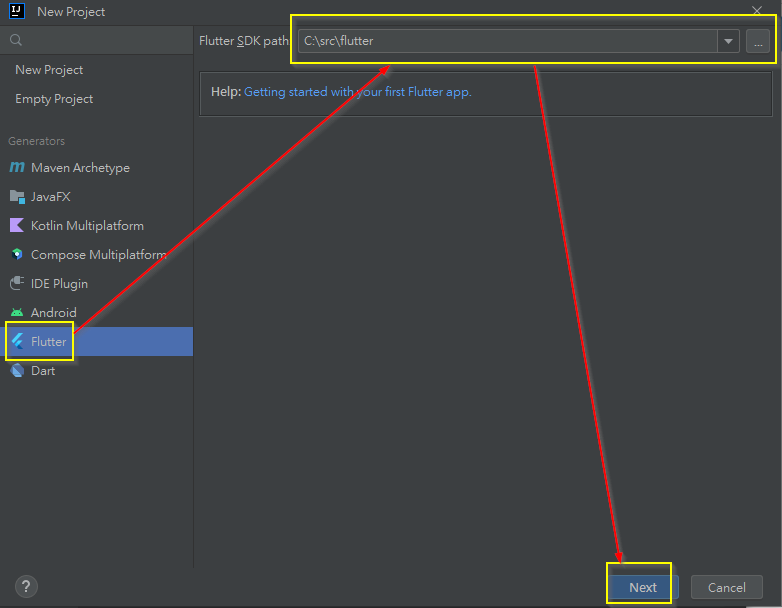Choose the Kotlin Multiplatform generator
Image resolution: width=782 pixels, height=608 pixels.
tap(97, 225)
